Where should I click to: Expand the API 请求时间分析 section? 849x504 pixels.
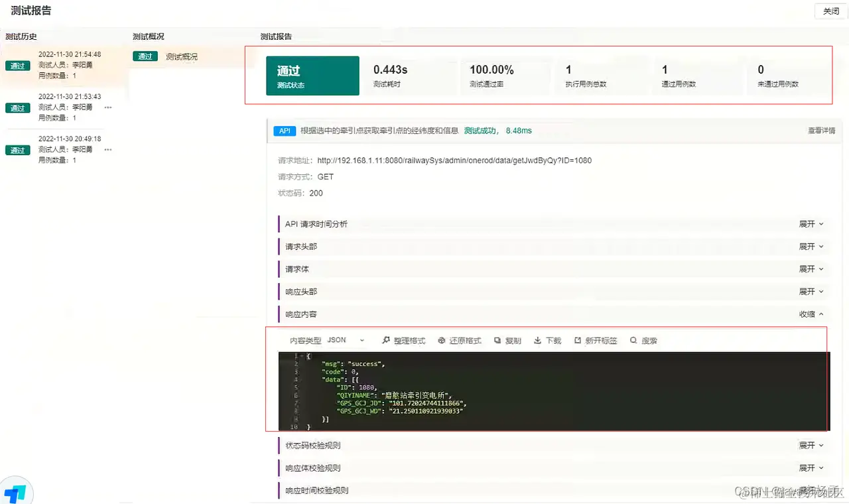coord(811,224)
